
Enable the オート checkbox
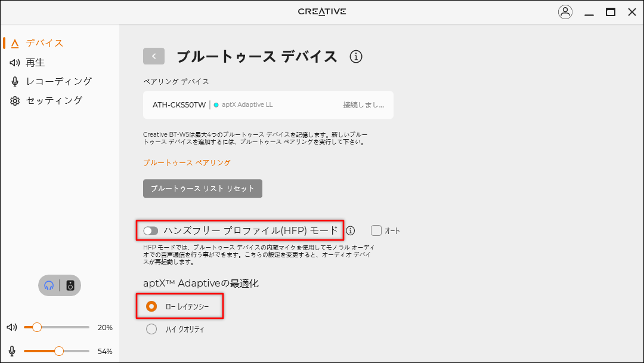tap(376, 230)
